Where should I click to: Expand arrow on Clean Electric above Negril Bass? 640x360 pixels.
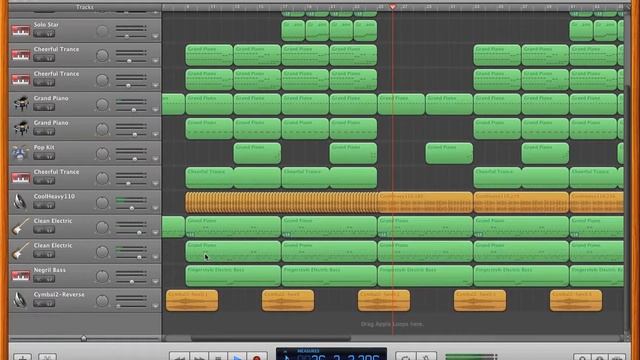click(155, 257)
